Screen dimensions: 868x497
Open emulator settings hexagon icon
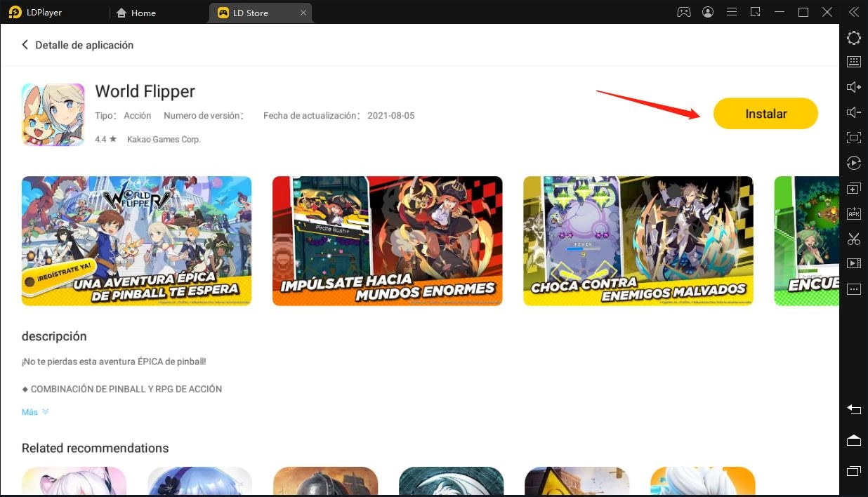point(854,38)
